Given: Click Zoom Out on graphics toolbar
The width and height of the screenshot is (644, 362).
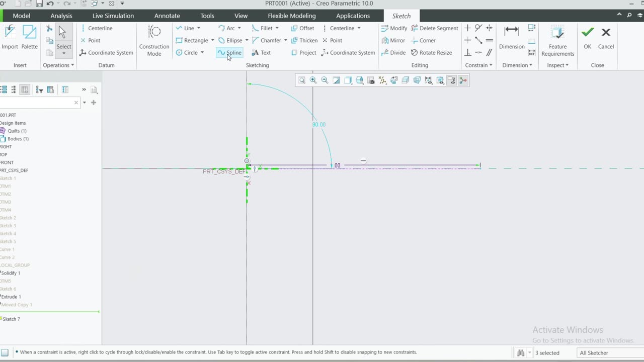Looking at the screenshot, I should pos(325,80).
